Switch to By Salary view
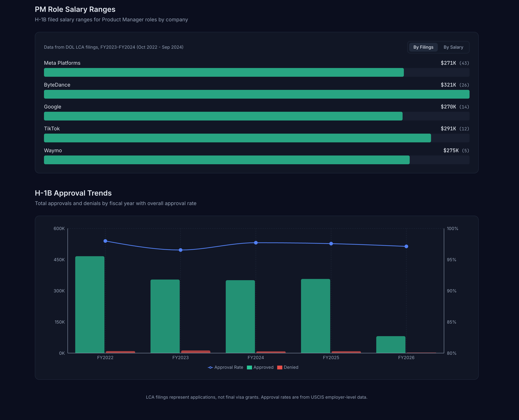Viewport: 519px width, 420px height. tap(453, 47)
